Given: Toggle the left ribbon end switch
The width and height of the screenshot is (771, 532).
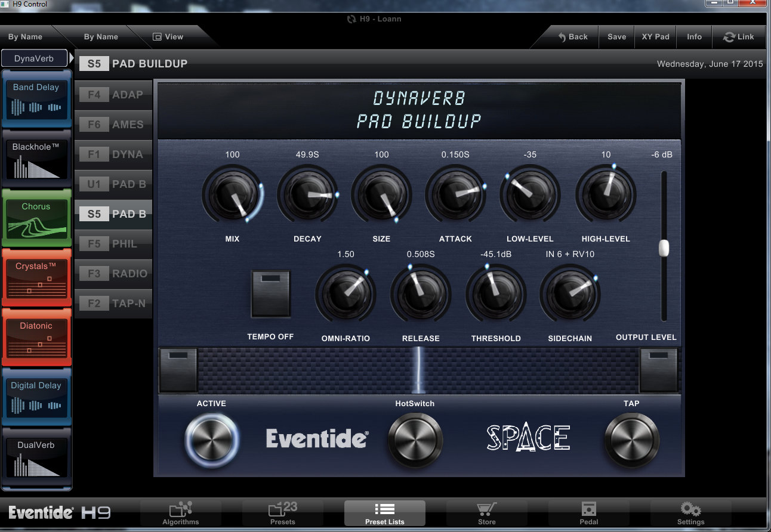Looking at the screenshot, I should (178, 370).
